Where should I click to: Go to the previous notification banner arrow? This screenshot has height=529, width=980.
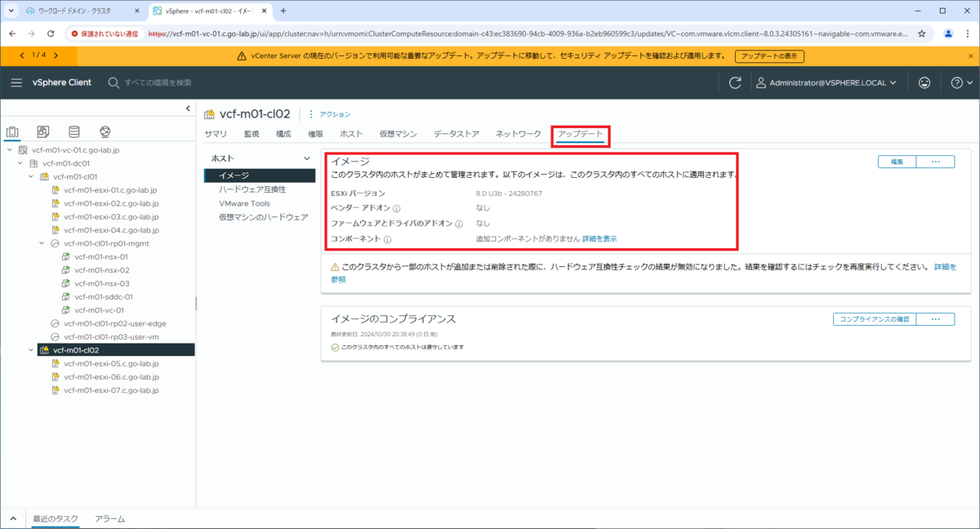(22, 55)
